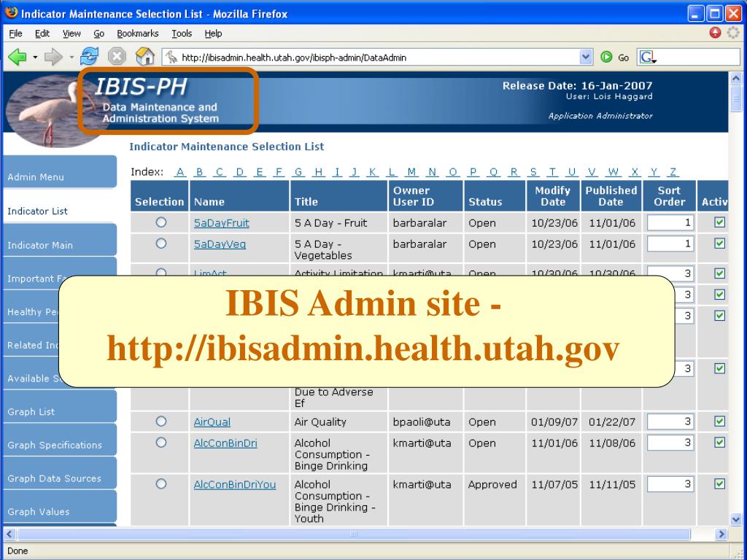
Task: Click the Modify Date column header
Action: [x=553, y=195]
